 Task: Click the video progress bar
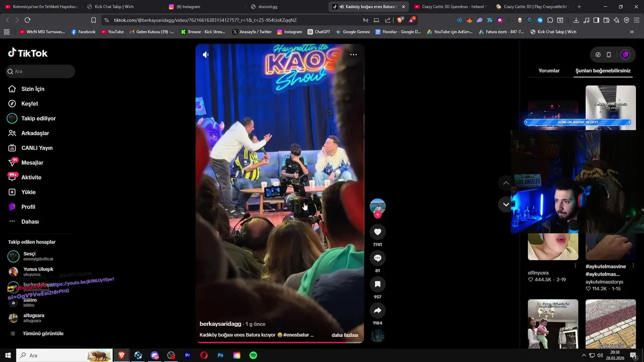[280, 342]
